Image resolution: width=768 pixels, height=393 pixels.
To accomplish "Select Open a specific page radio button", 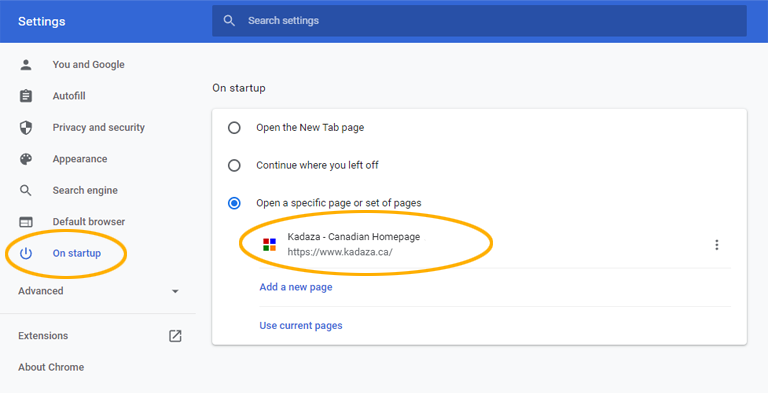I will (x=234, y=203).
